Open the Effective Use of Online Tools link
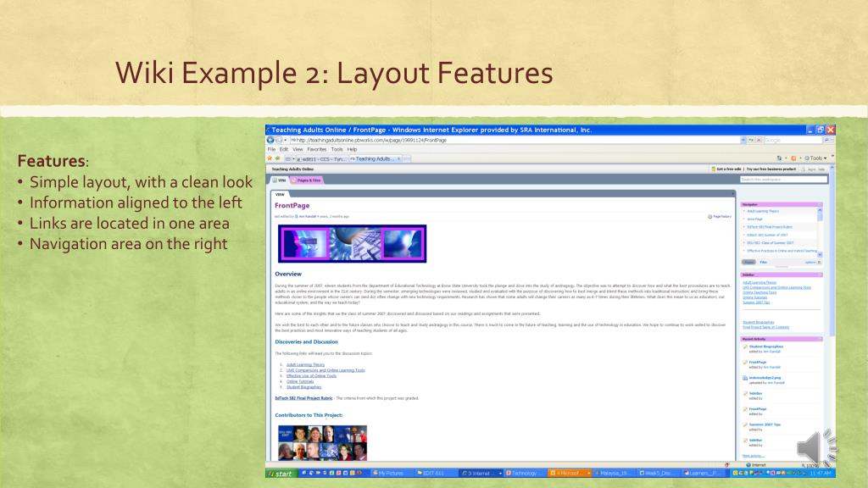This screenshot has height=488, width=868. tap(311, 375)
